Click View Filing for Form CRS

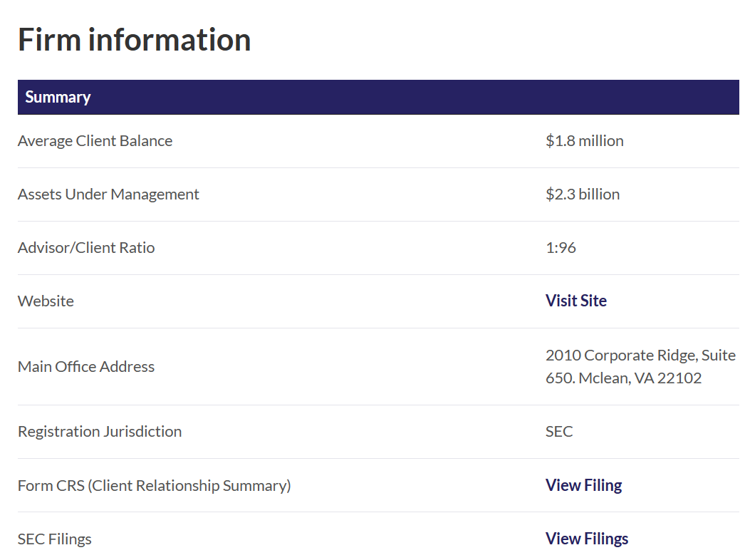click(x=583, y=485)
